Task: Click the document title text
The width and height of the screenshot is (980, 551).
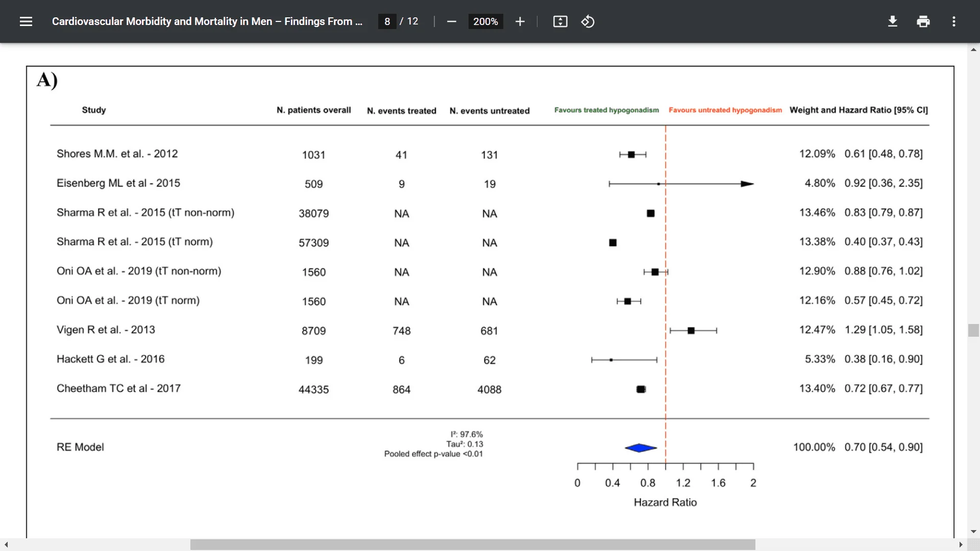Action: (207, 21)
